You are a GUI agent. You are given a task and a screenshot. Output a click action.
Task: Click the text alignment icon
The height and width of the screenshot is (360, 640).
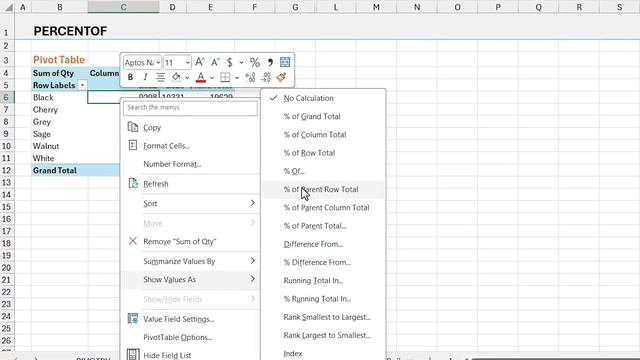click(160, 77)
